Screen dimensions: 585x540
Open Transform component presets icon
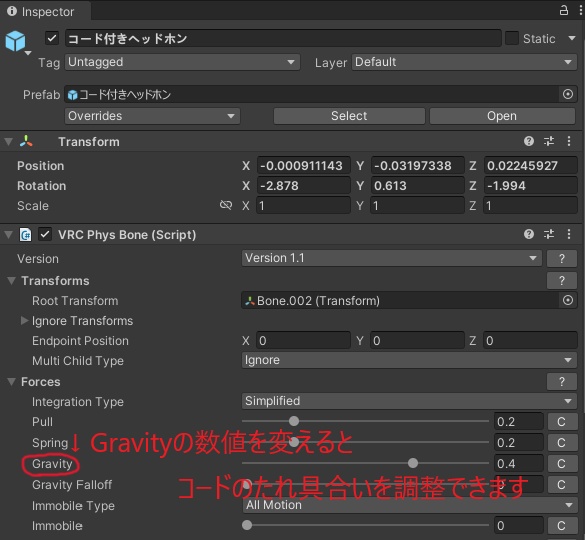[x=549, y=141]
